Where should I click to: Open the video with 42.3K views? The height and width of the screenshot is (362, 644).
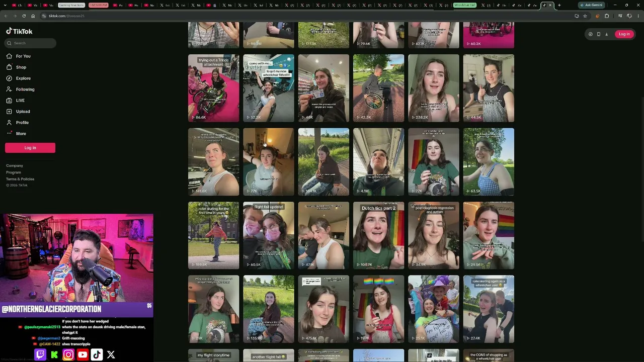[378, 88]
